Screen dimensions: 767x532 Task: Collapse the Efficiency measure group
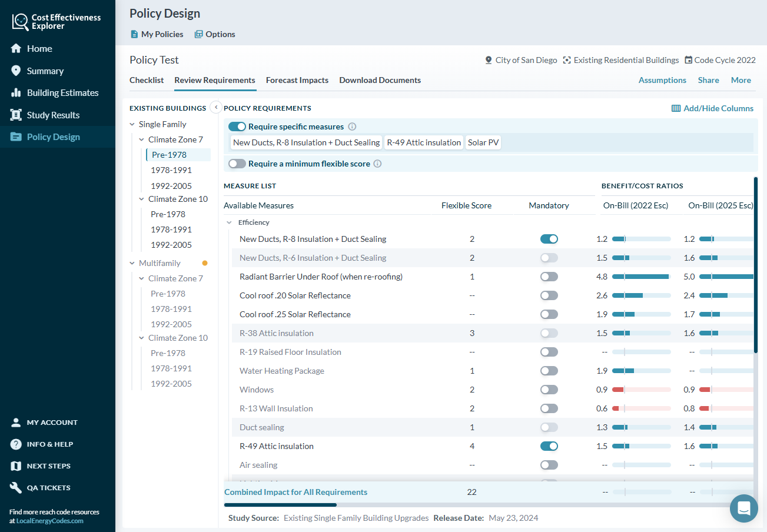click(229, 222)
